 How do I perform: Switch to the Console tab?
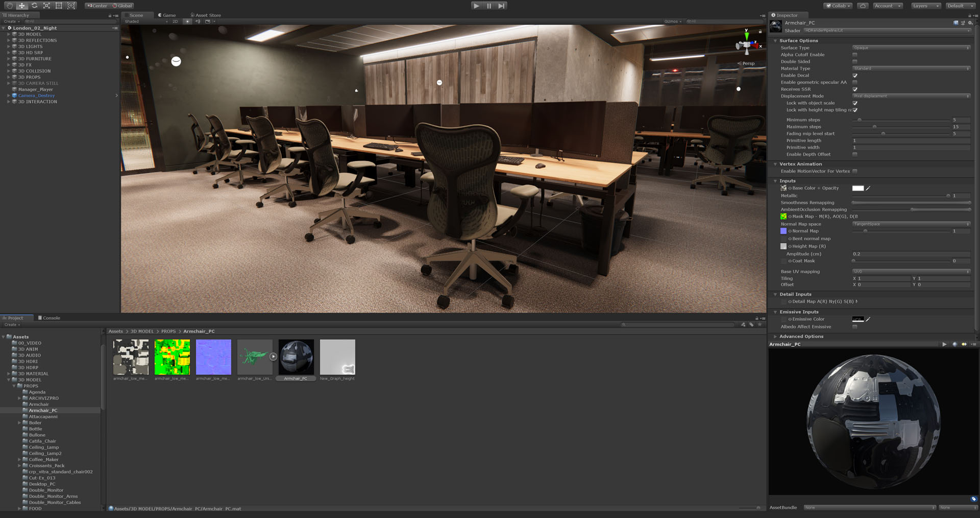click(x=49, y=318)
